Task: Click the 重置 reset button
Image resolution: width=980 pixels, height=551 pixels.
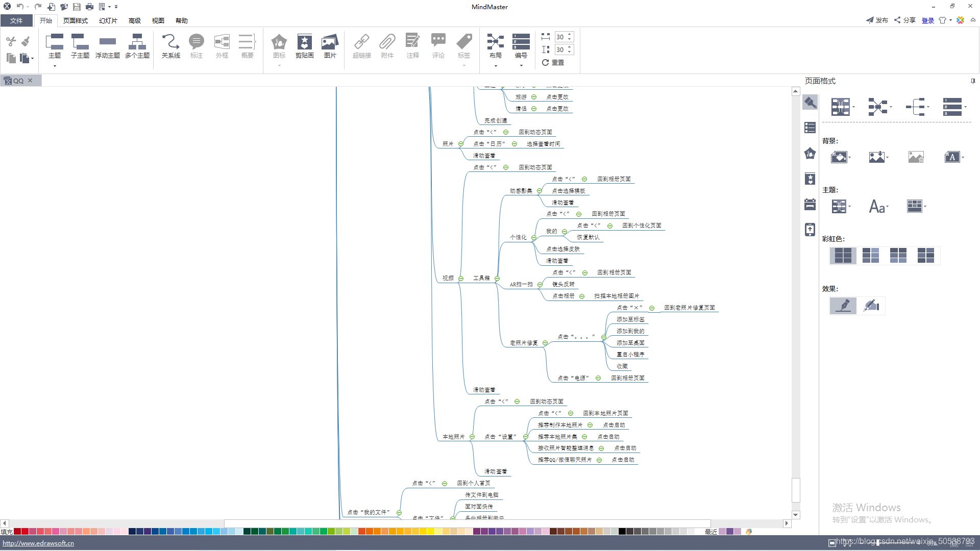Action: point(553,62)
